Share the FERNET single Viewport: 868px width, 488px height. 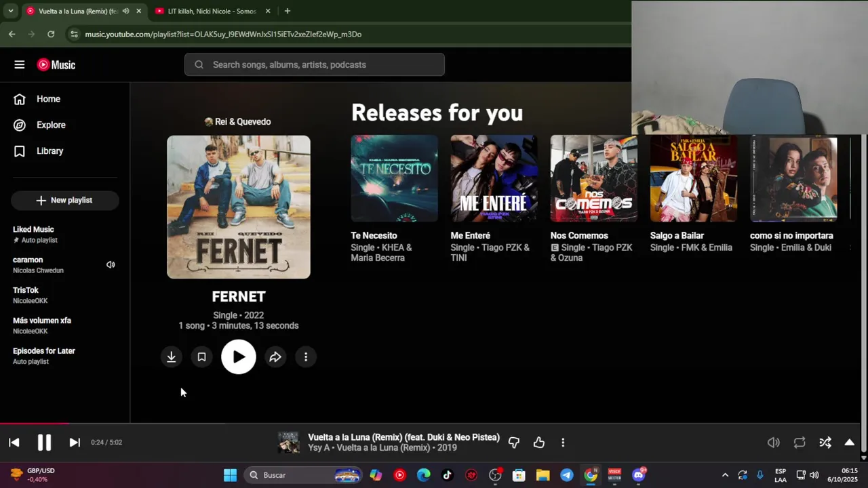click(x=275, y=357)
